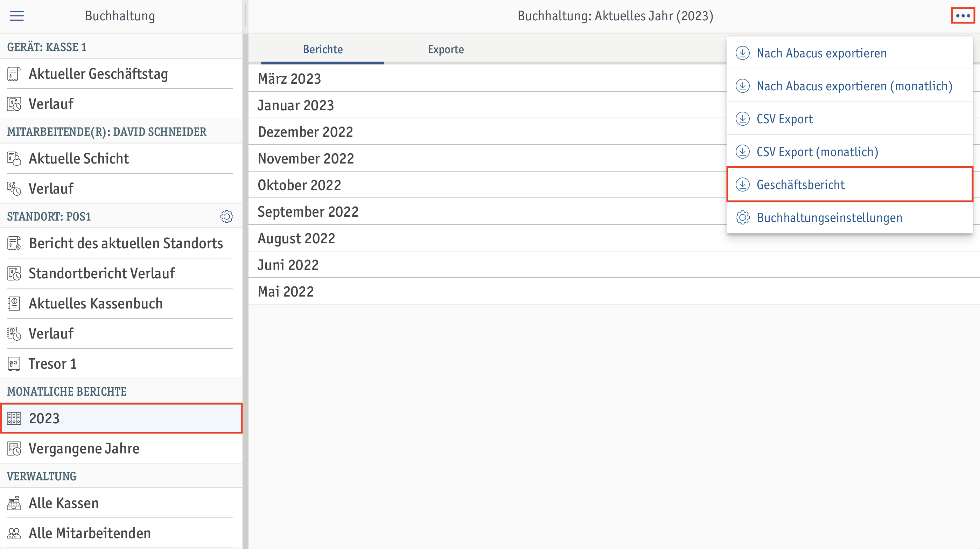Image resolution: width=980 pixels, height=549 pixels.
Task: Click the Kassenbuch Verlauf icon
Action: (14, 334)
